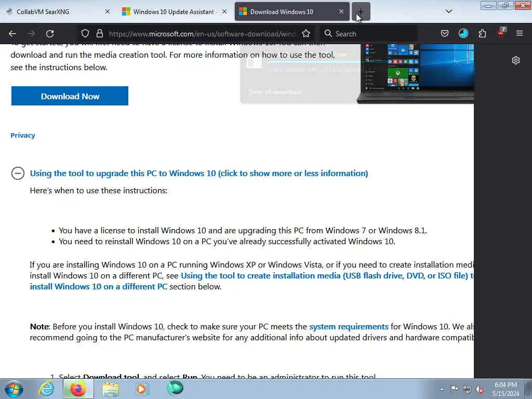Screen dimensions: 532x399
Task: Click the network tray icon
Action: tap(467, 390)
